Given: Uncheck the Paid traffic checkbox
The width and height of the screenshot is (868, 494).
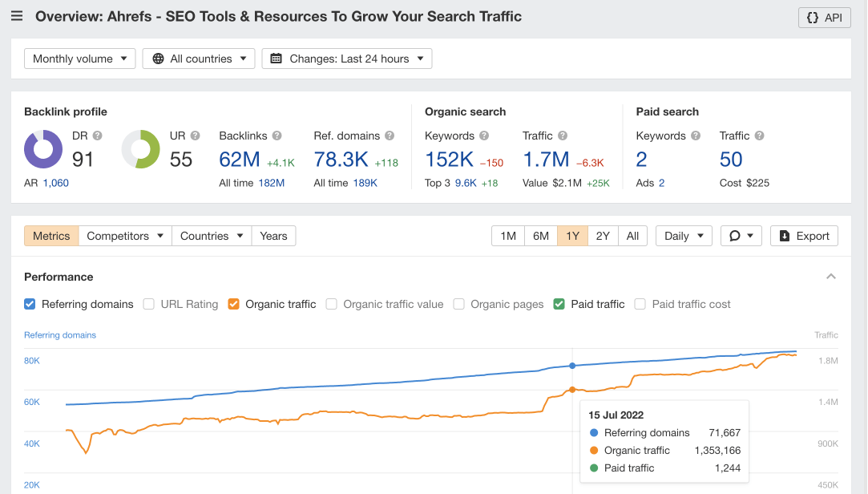Looking at the screenshot, I should (559, 304).
